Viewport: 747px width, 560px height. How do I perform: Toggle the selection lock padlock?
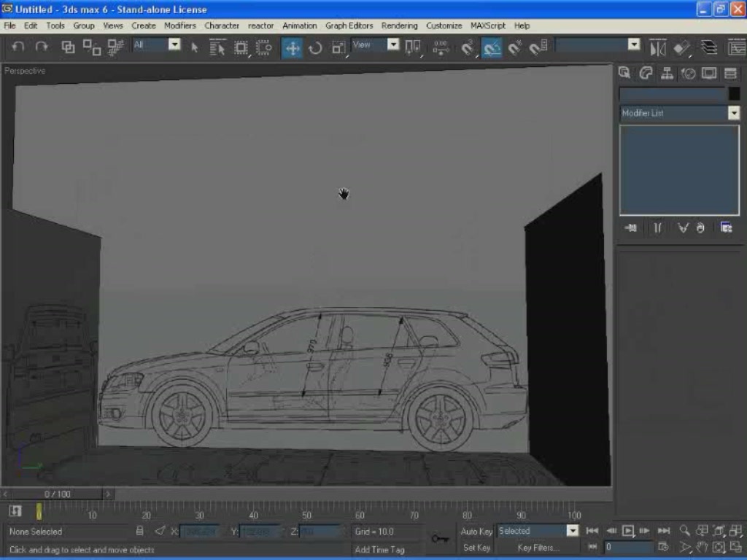[x=140, y=531]
